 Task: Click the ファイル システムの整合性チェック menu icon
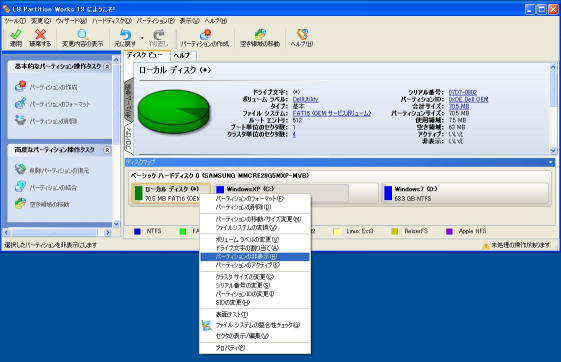pyautogui.click(x=207, y=325)
